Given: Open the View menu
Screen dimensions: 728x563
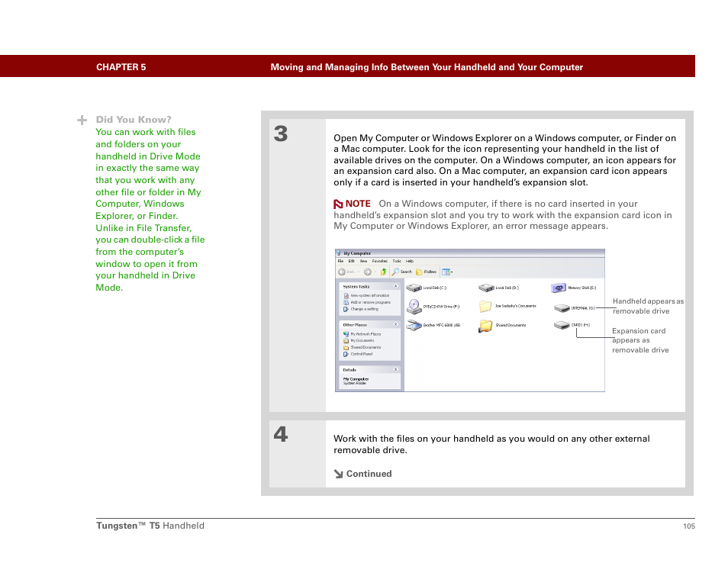Looking at the screenshot, I should [363, 262].
